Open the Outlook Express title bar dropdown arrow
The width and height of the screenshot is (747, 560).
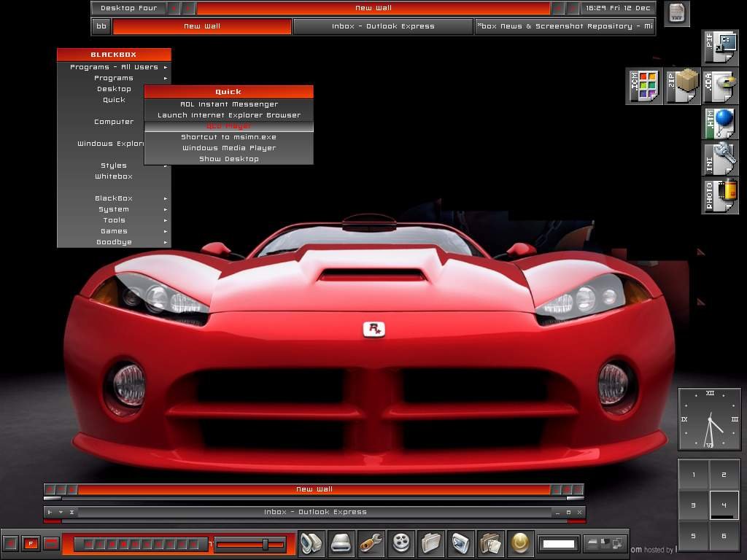pos(61,513)
